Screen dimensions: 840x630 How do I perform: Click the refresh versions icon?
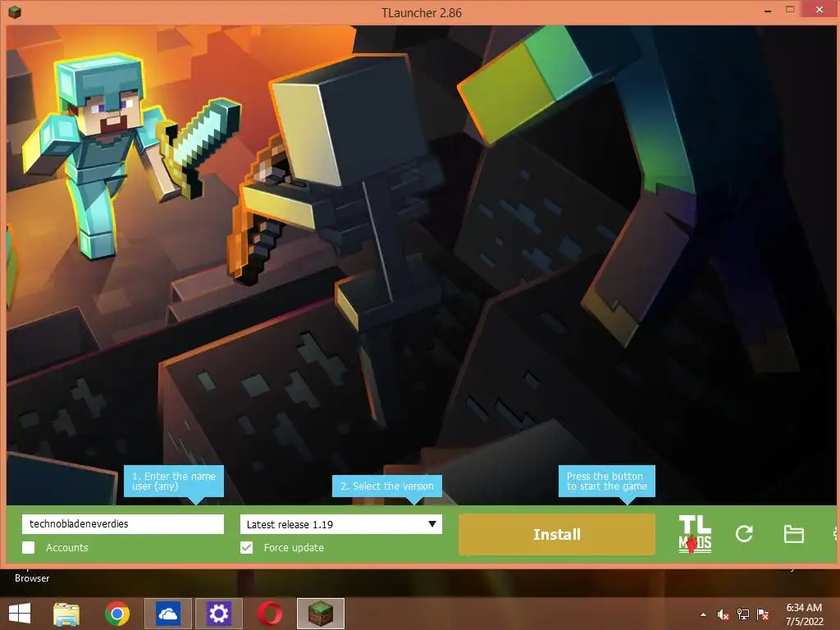(x=744, y=533)
